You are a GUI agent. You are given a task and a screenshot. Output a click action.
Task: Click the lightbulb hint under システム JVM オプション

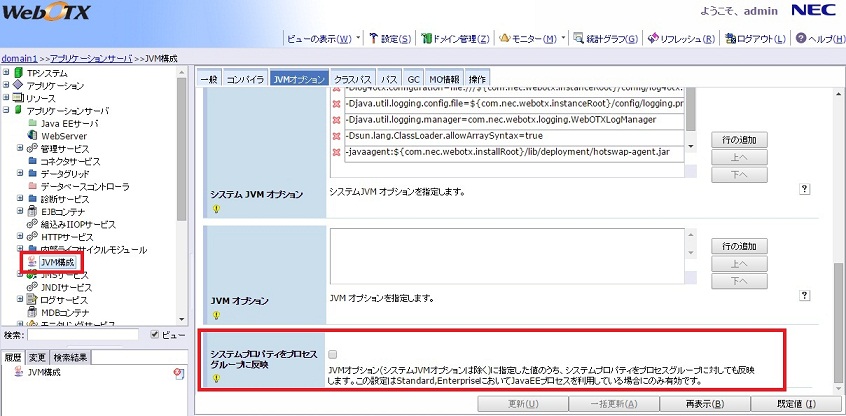[215, 209]
